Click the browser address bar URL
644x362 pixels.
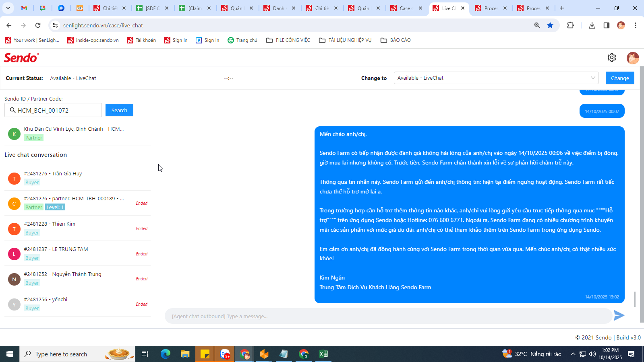coord(103,25)
